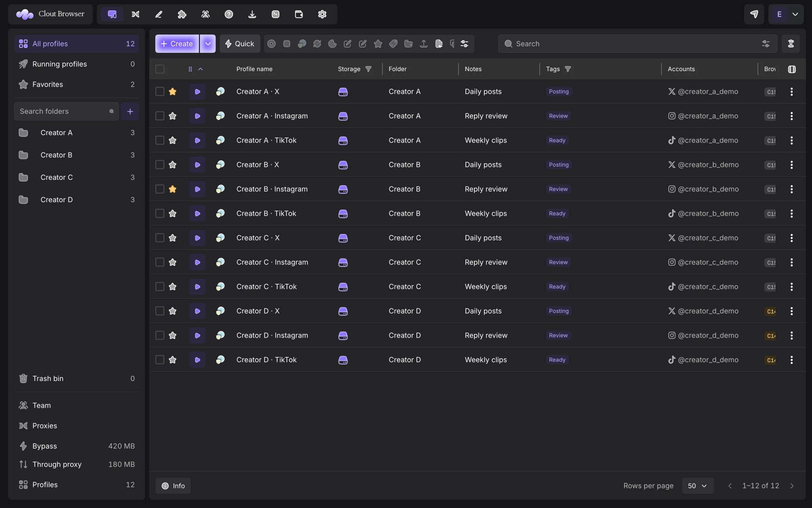This screenshot has height=508, width=812.
Task: Select All profiles in sidebar
Action: [76, 44]
